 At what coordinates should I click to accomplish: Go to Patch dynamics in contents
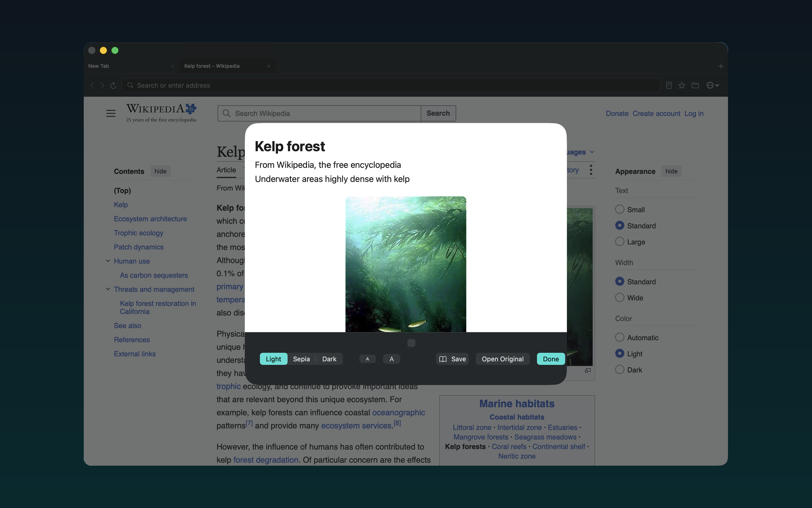138,247
